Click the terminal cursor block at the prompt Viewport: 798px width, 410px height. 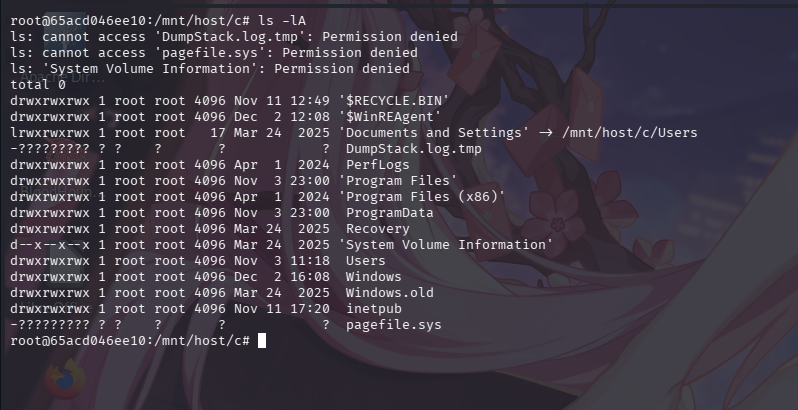coord(262,341)
